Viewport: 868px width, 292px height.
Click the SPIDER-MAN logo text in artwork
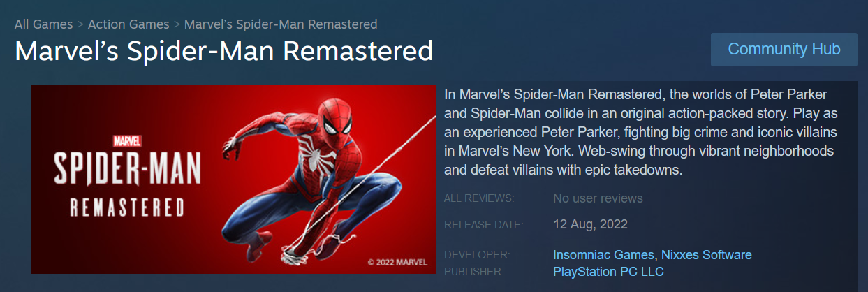point(128,170)
